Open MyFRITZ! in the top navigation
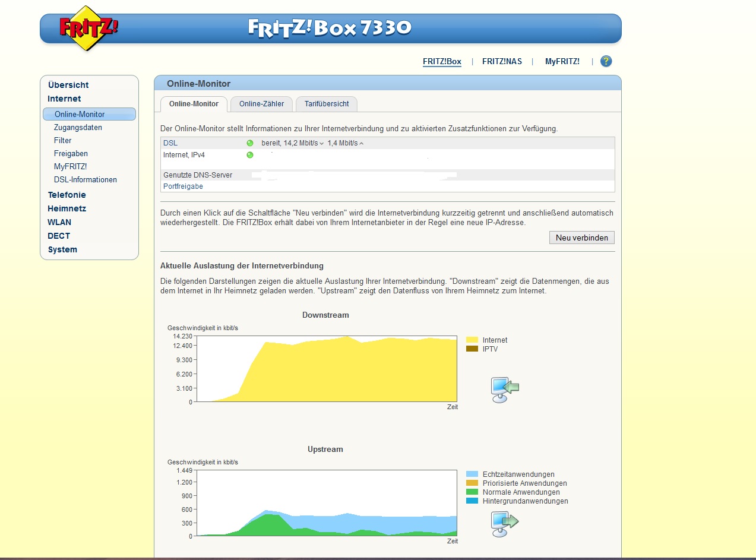The image size is (756, 560). [x=562, y=61]
